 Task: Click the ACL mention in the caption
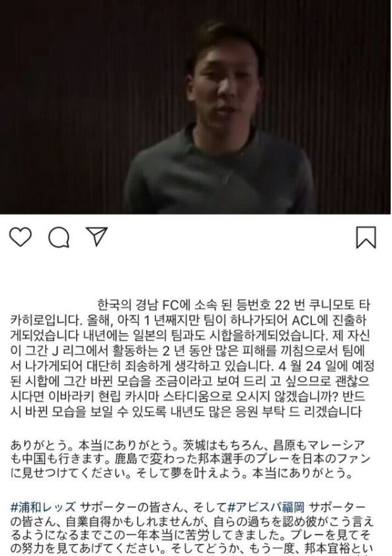303,321
